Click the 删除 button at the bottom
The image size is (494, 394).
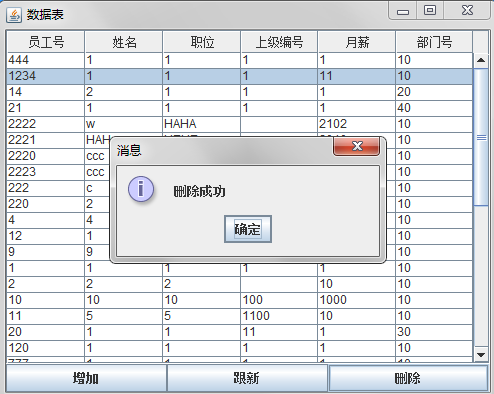(408, 378)
